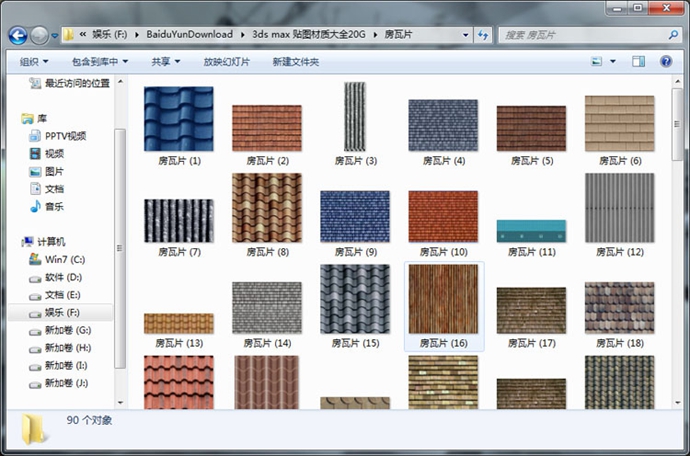Viewport: 690px width, 456px height.
Task: Open help via the question mark icon
Action: point(666,61)
